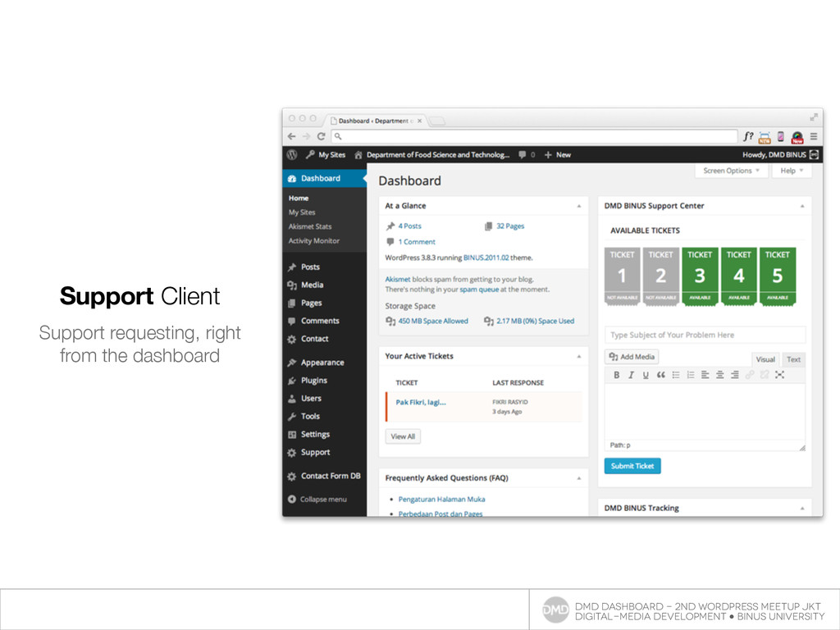Toggle underline in ticket editor
The image size is (840, 630).
click(x=646, y=375)
